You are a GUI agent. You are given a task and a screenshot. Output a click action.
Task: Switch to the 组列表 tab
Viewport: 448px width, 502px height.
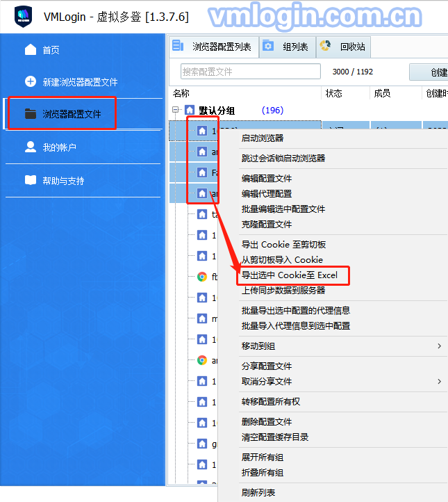(x=288, y=47)
